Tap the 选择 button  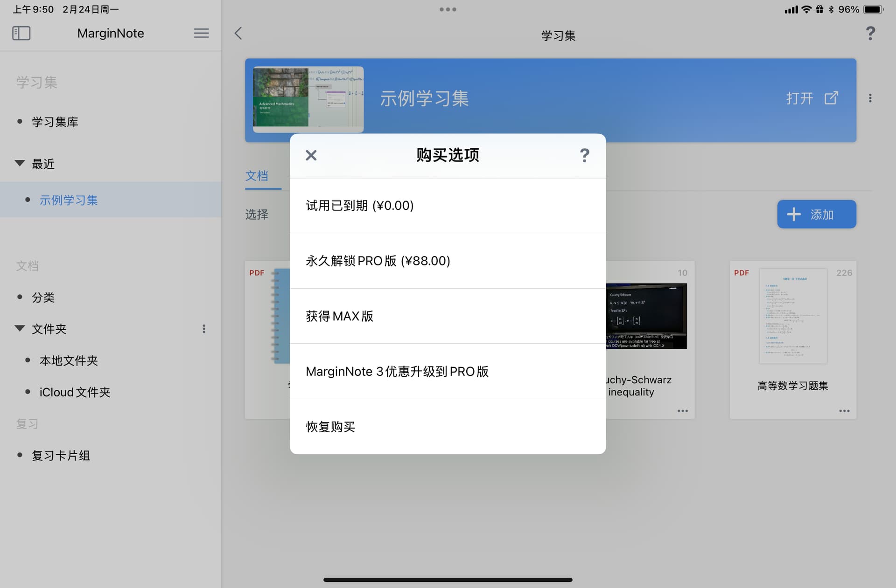pos(257,214)
